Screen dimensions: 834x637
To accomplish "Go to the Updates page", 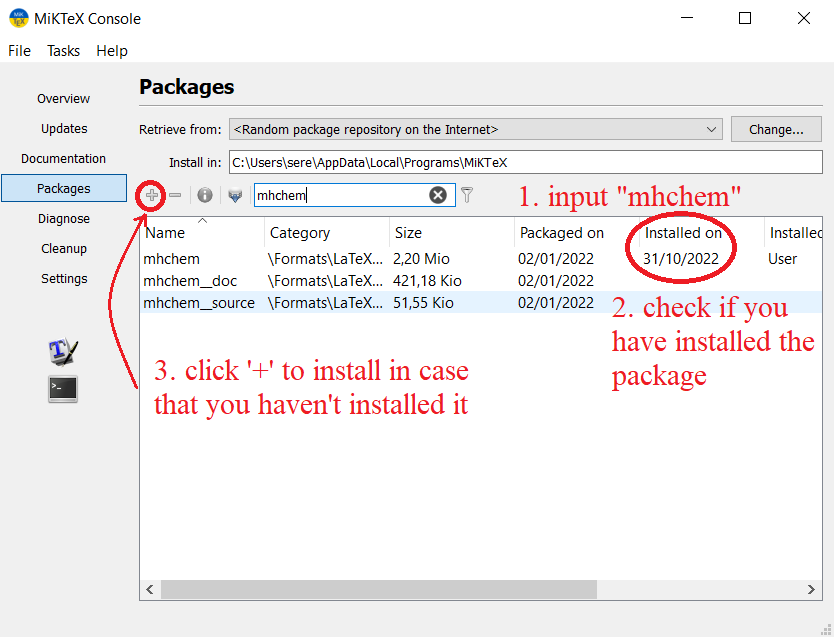I will (x=64, y=129).
